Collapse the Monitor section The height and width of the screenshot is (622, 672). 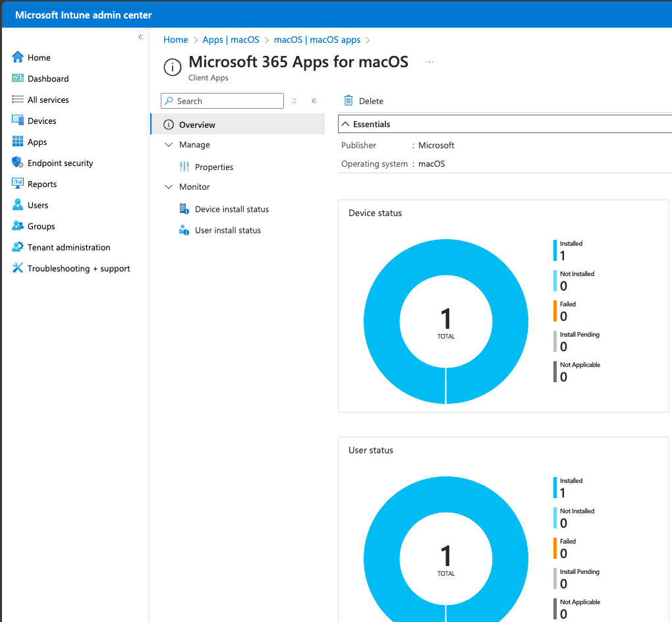click(169, 186)
